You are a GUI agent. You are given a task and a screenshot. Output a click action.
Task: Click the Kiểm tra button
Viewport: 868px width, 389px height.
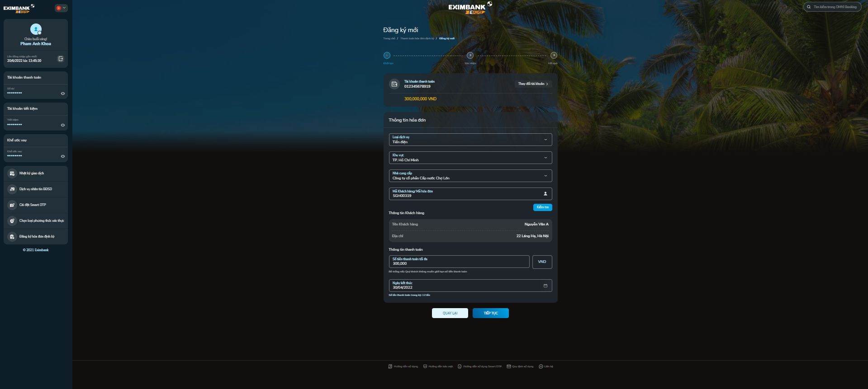542,207
